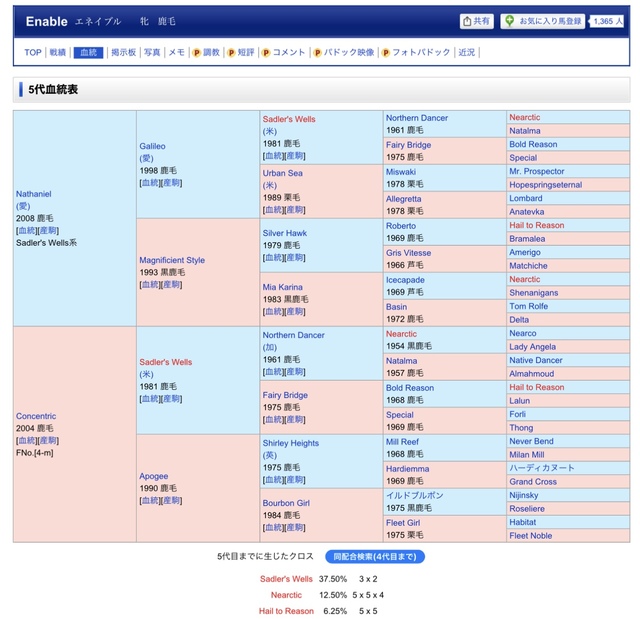Click the favorite horse registration pin icon

[509, 21]
